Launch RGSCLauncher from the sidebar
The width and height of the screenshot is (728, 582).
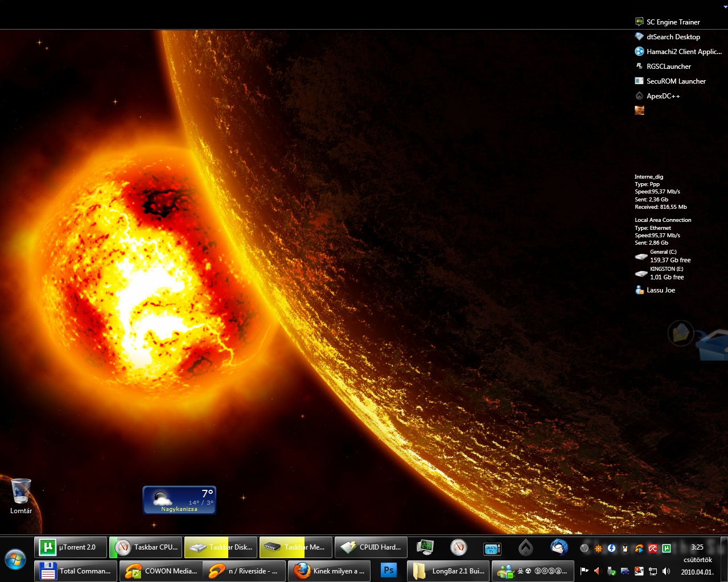pos(663,67)
